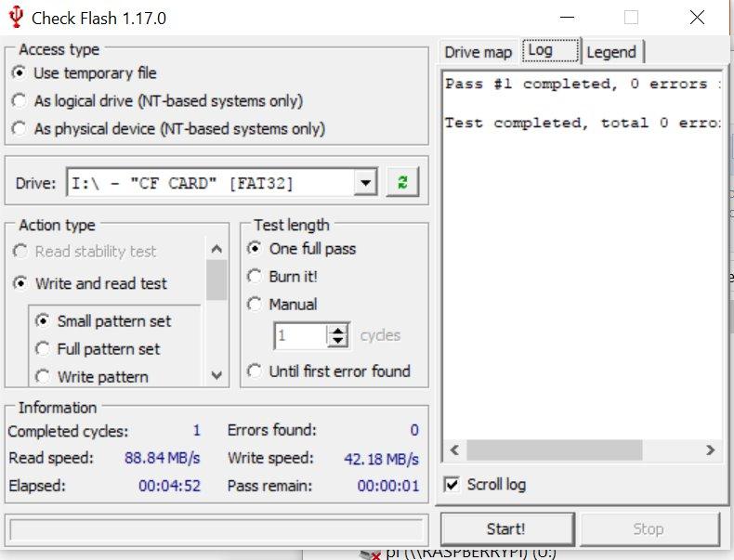Click the Test completed log line
Image resolution: width=734 pixels, height=560 pixels.
coord(583,123)
